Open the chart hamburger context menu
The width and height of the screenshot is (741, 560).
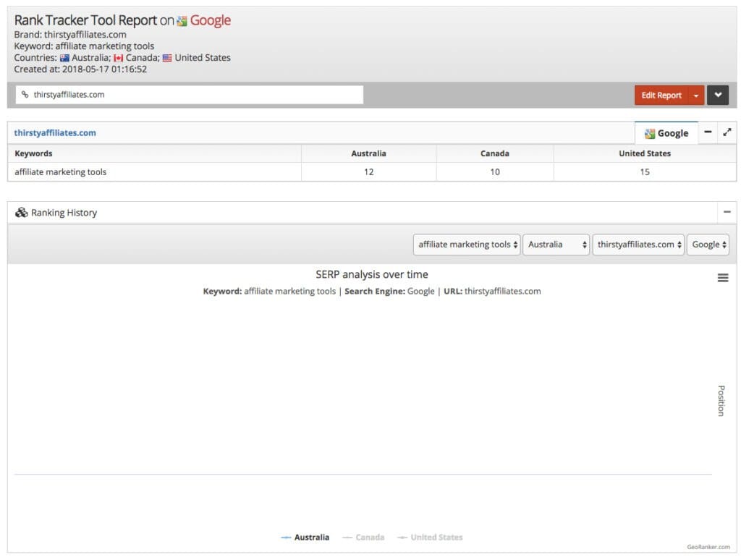tap(723, 278)
